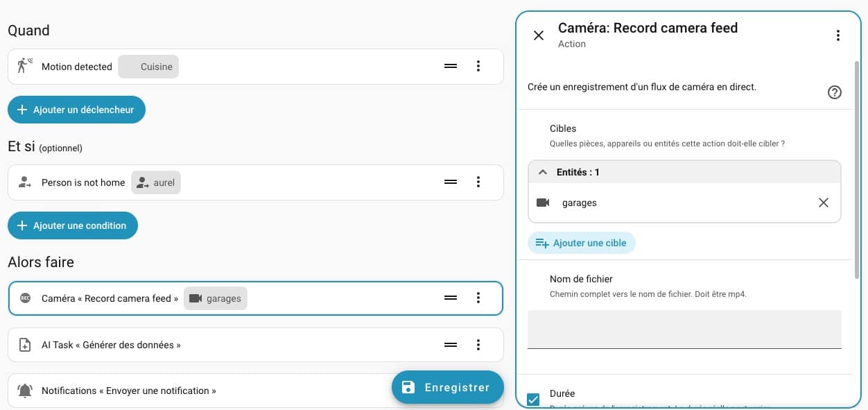
Task: Click the panel's vertical scrollbar
Action: 857,166
